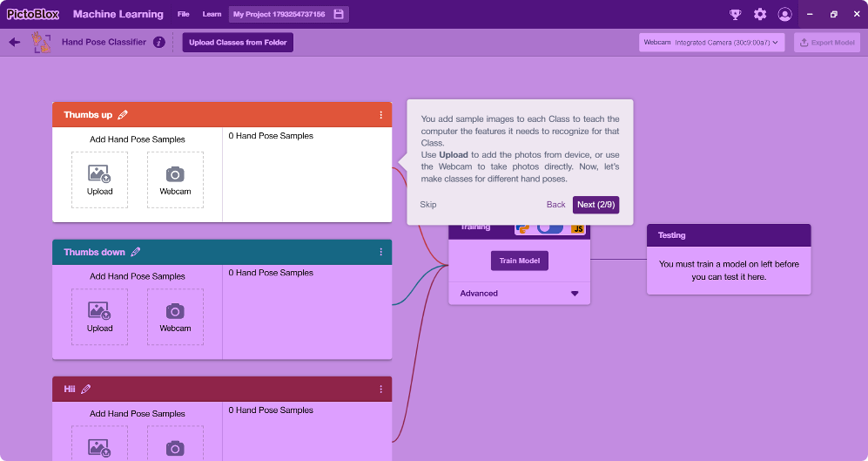Open Thumbs down class three-dot menu
Screen dimensions: 868x461
(380, 252)
